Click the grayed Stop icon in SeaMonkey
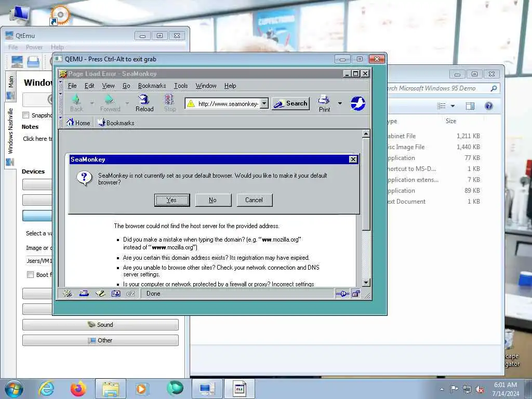Image resolution: width=532 pixels, height=399 pixels. tap(169, 99)
